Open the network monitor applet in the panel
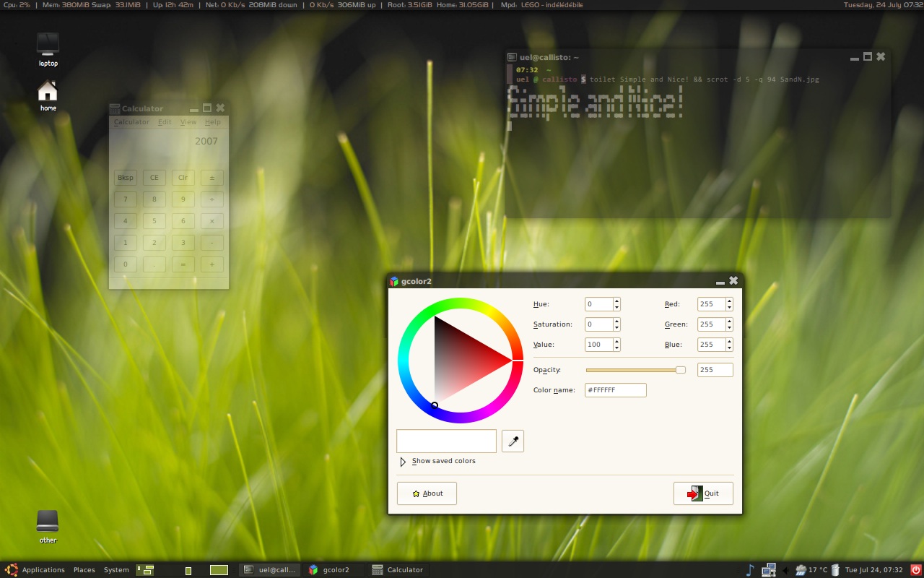Viewport: 924px width, 578px height. (768, 569)
